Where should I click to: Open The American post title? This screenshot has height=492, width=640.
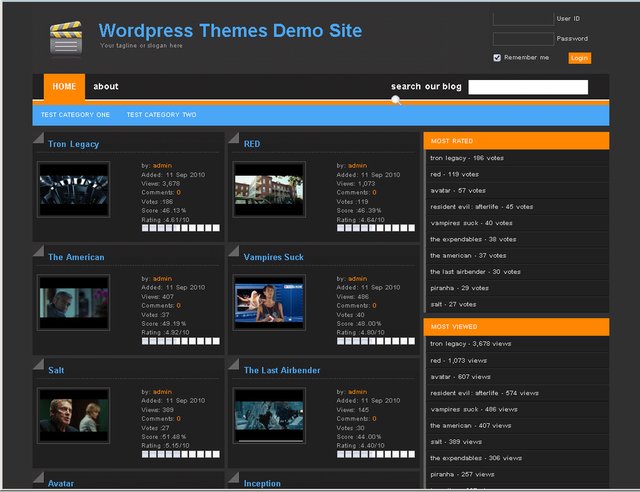point(76,257)
